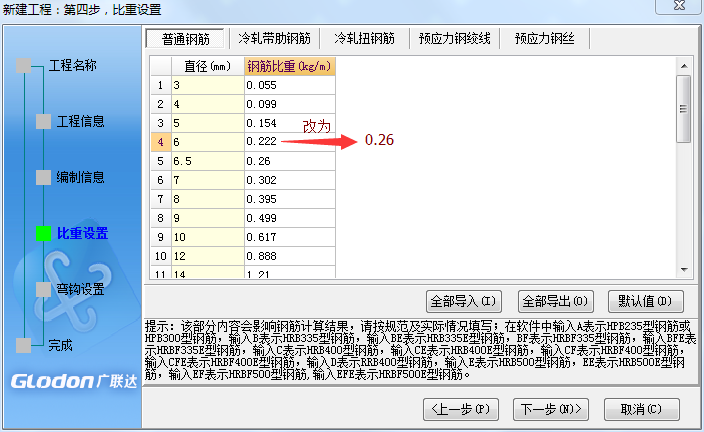Select weight cell 0.055

[x=290, y=85]
